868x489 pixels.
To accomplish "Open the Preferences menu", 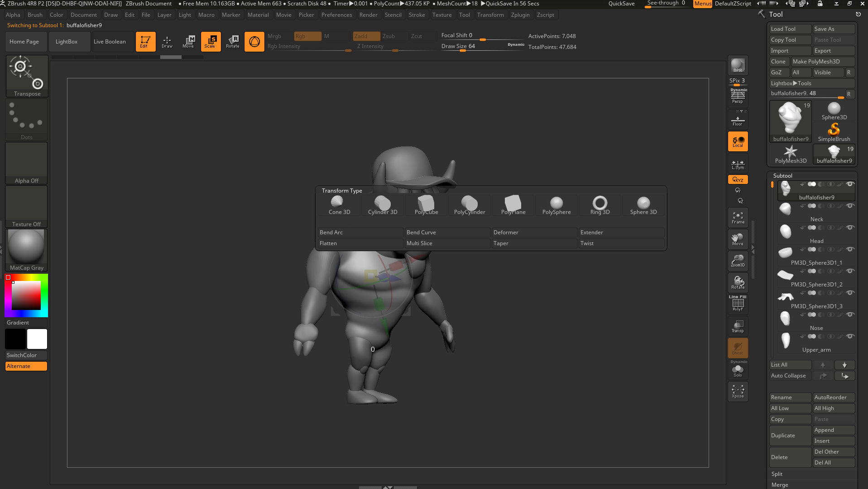I will click(x=336, y=15).
